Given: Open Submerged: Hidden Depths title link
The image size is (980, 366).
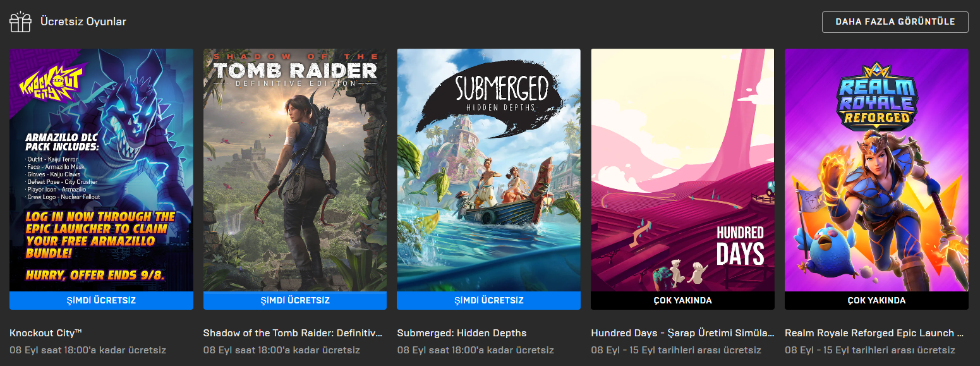Looking at the screenshot, I should point(462,333).
